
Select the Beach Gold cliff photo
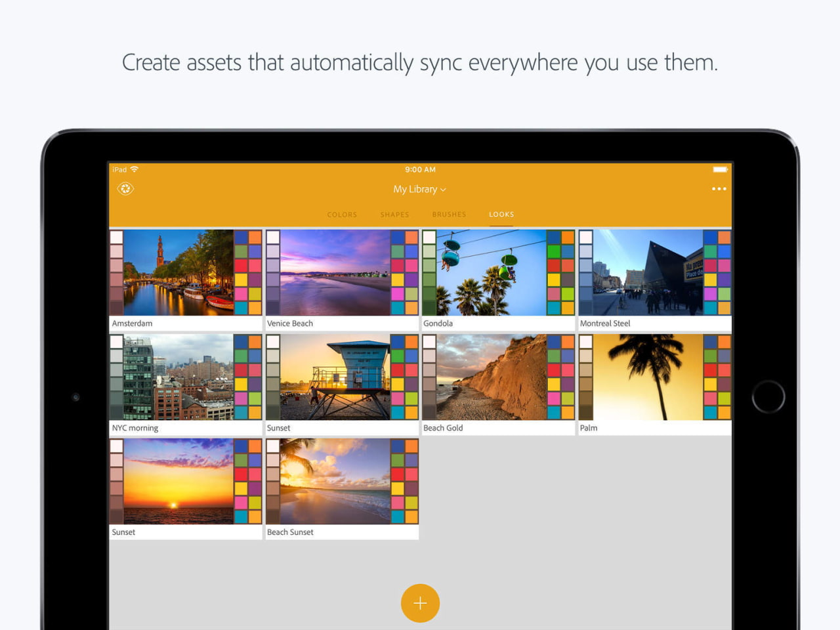click(x=491, y=377)
